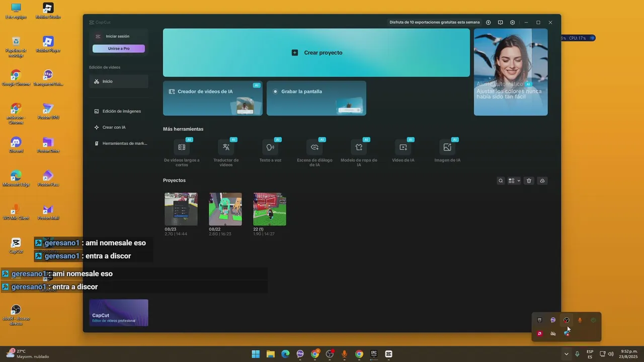Viewport: 644px width, 362px height.
Task: Open the 08/22 project thumbnail
Action: pos(225,209)
